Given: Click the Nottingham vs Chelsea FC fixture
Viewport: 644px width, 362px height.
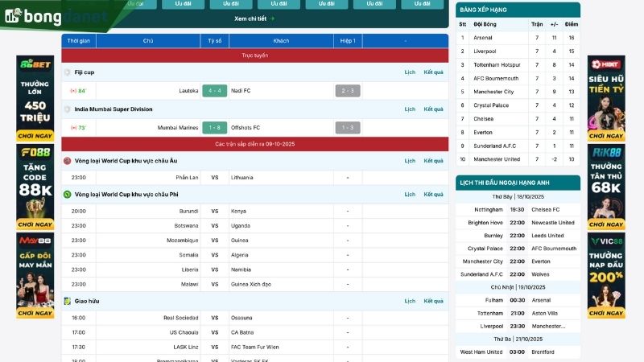Looking at the screenshot, I should pos(518,209).
